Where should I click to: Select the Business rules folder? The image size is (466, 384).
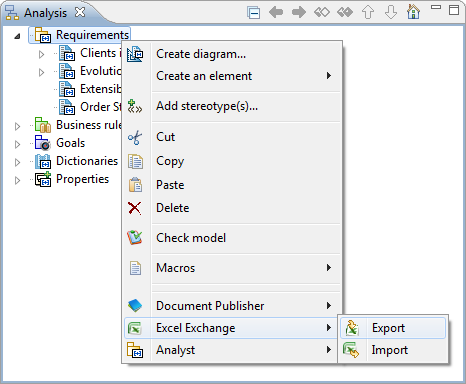tap(88, 125)
